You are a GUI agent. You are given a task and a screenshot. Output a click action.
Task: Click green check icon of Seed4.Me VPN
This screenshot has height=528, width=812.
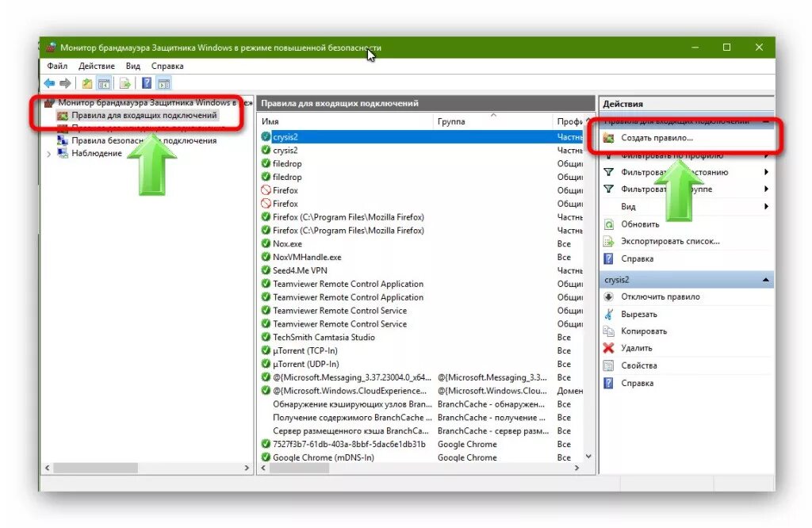point(266,270)
